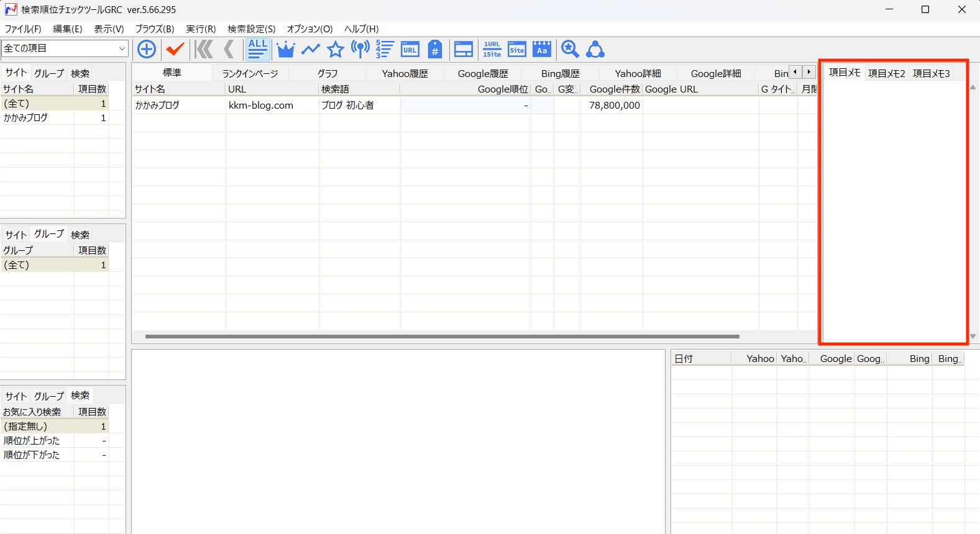Switch to the ランクインページ tab

pos(250,73)
